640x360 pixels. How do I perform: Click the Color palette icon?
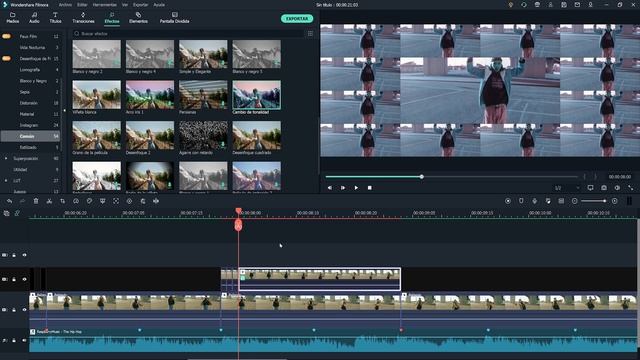tap(89, 201)
